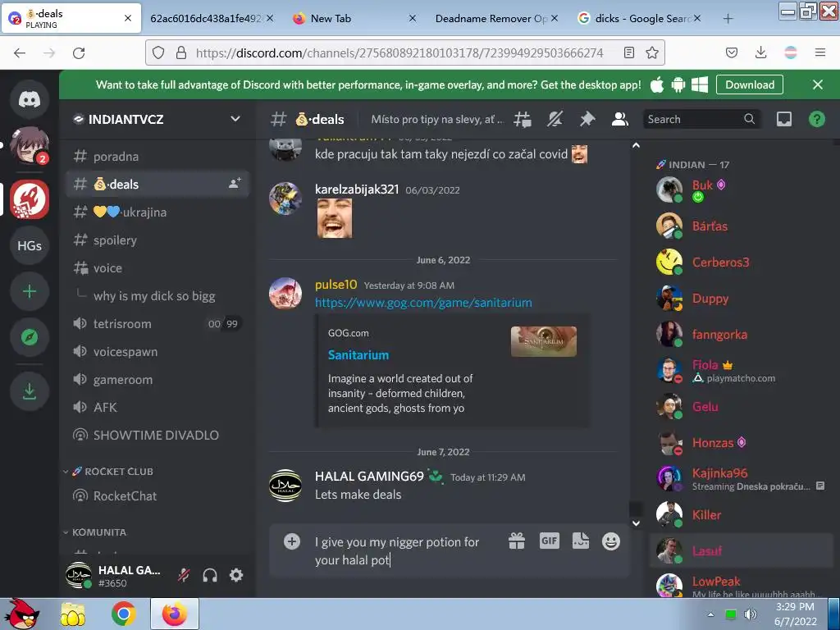
Task: Toggle microphone mute in user panel
Action: coord(184,575)
